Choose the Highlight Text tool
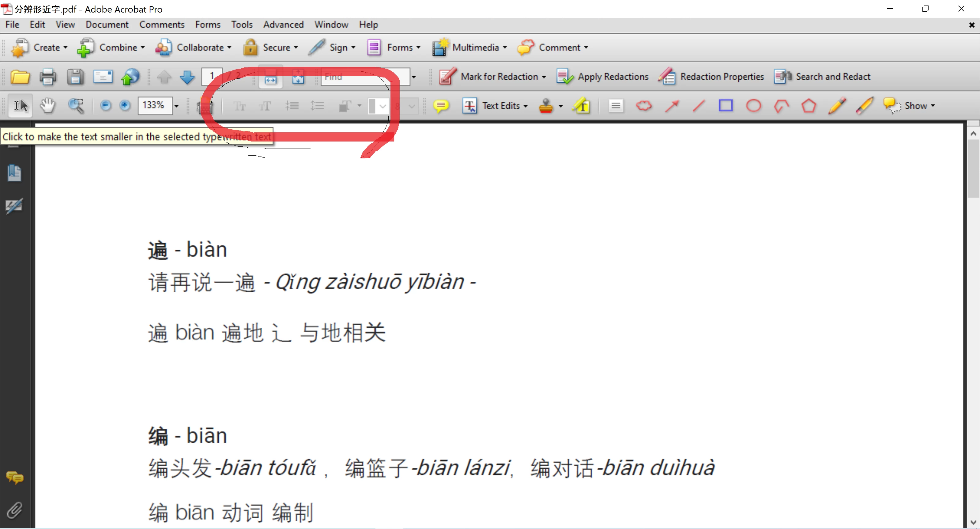The height and width of the screenshot is (529, 980). click(582, 105)
